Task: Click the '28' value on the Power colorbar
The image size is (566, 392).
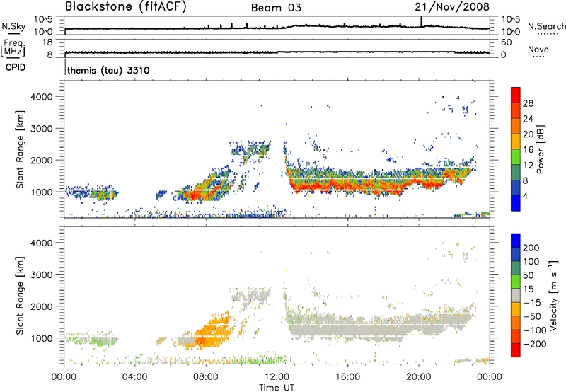Action: point(528,103)
